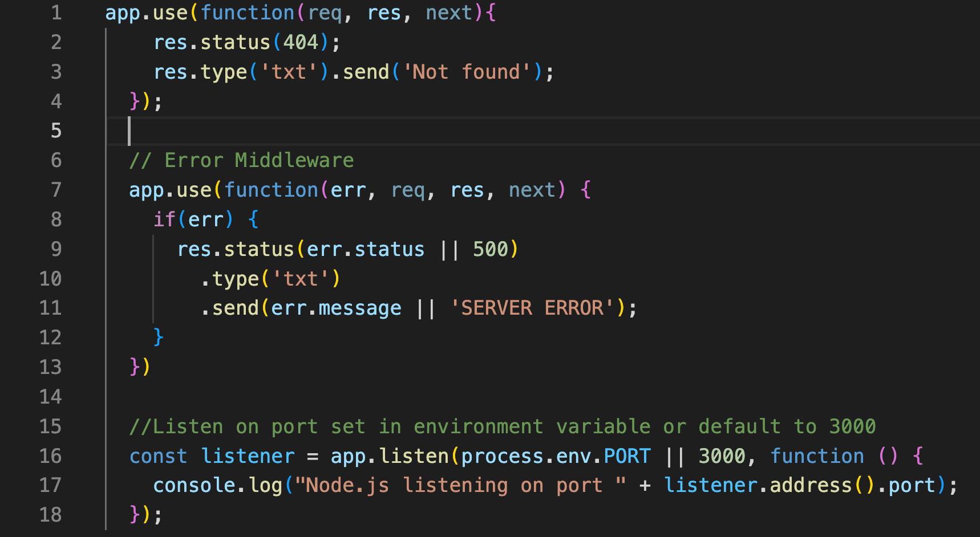
Task: Click err.message in the send call
Action: click(336, 308)
